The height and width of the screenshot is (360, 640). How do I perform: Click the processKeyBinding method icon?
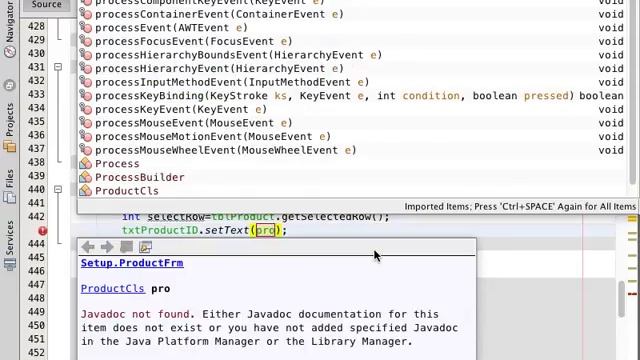[85, 96]
